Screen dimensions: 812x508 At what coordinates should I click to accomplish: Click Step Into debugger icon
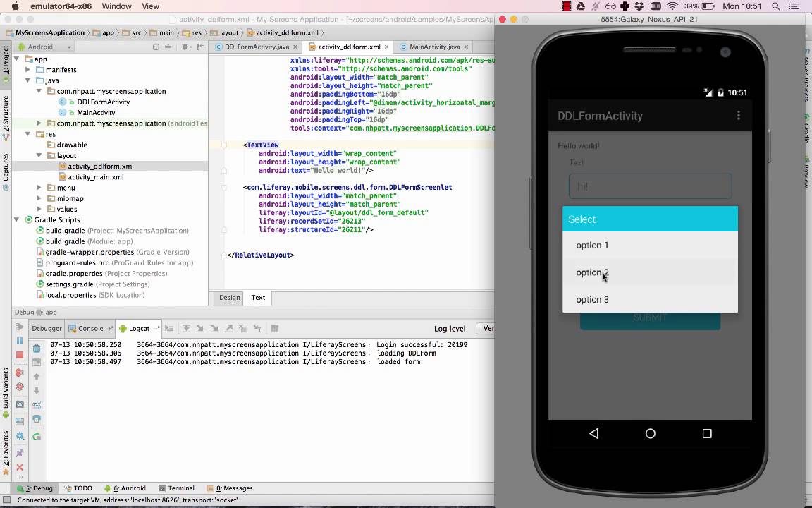(200, 329)
